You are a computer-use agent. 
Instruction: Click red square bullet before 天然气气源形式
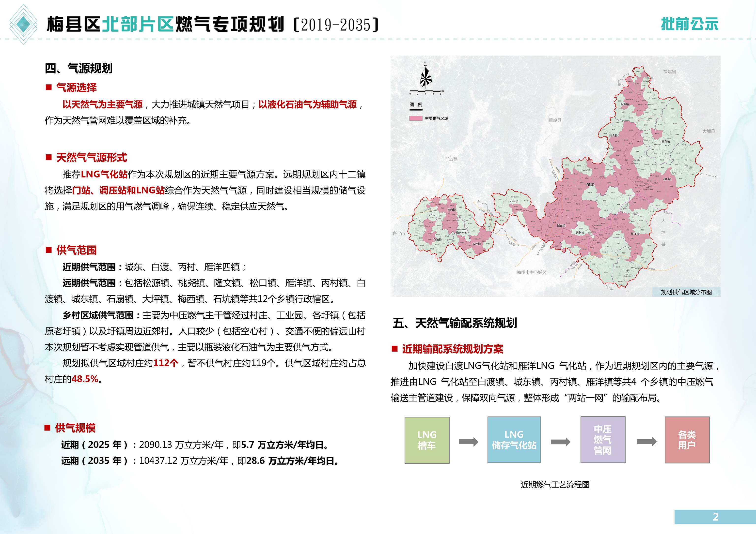coord(49,158)
